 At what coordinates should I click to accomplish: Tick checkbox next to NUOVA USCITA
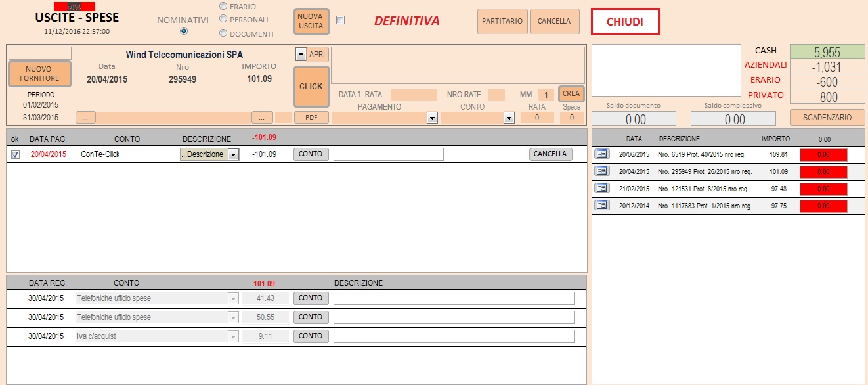pos(340,20)
